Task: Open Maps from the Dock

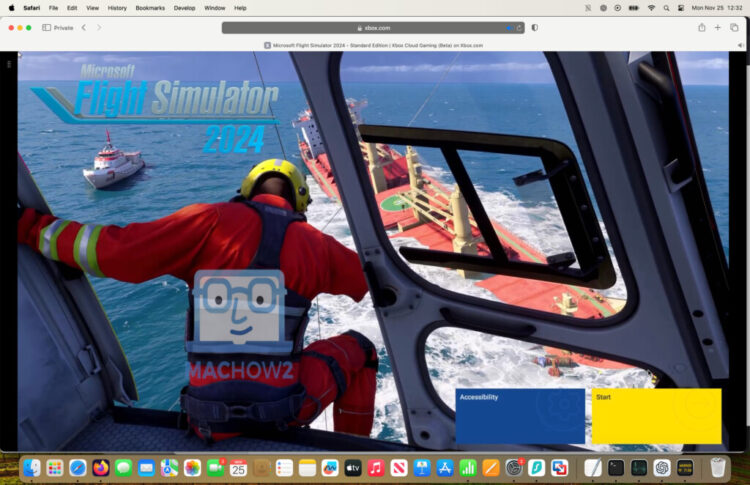Action: [169, 468]
